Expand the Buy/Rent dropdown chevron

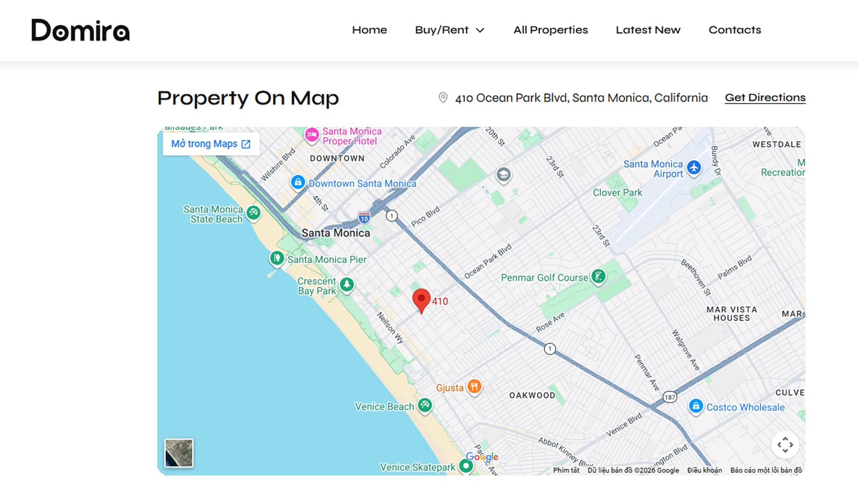click(x=480, y=31)
